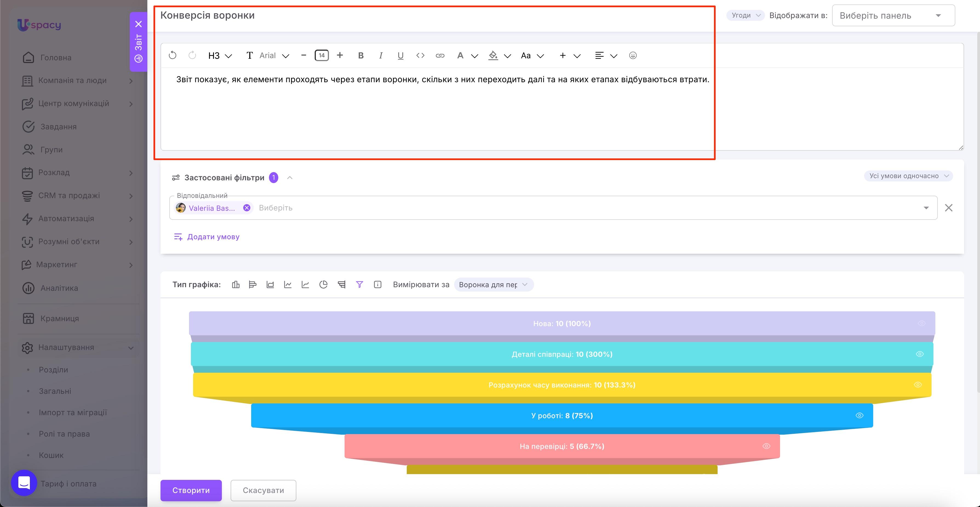This screenshot has width=980, height=507.
Task: Open the 'Угоди' entity dropdown
Action: click(745, 15)
